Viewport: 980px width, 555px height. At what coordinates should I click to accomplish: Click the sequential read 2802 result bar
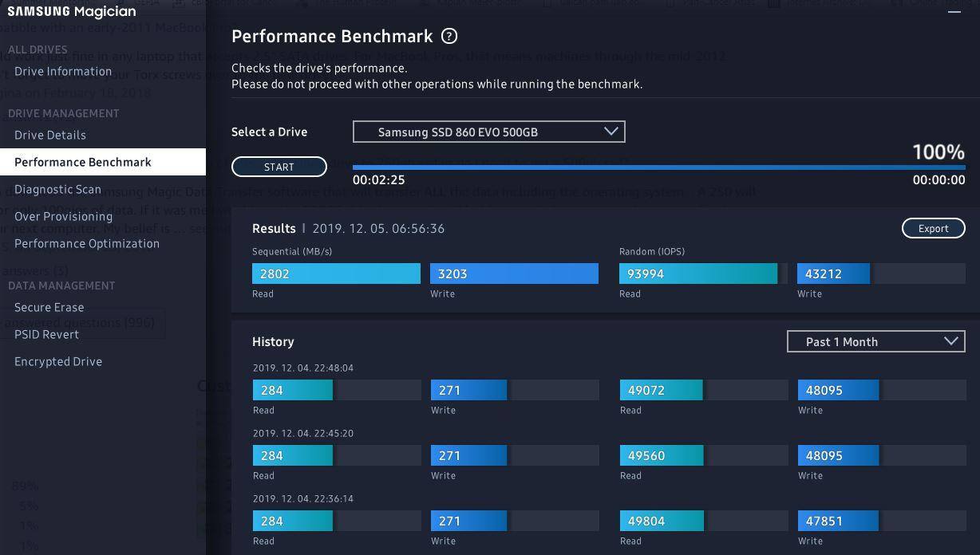click(336, 274)
